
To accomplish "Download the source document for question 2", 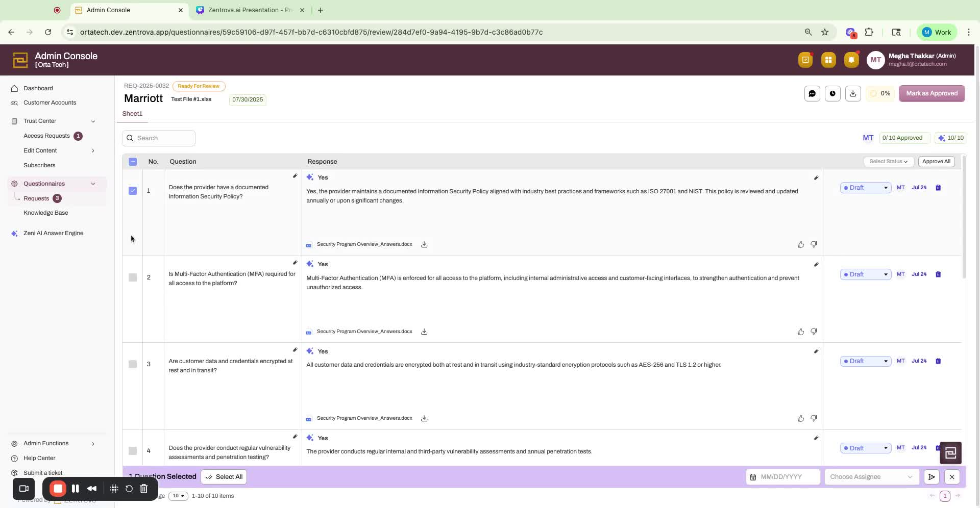I will click(x=424, y=332).
